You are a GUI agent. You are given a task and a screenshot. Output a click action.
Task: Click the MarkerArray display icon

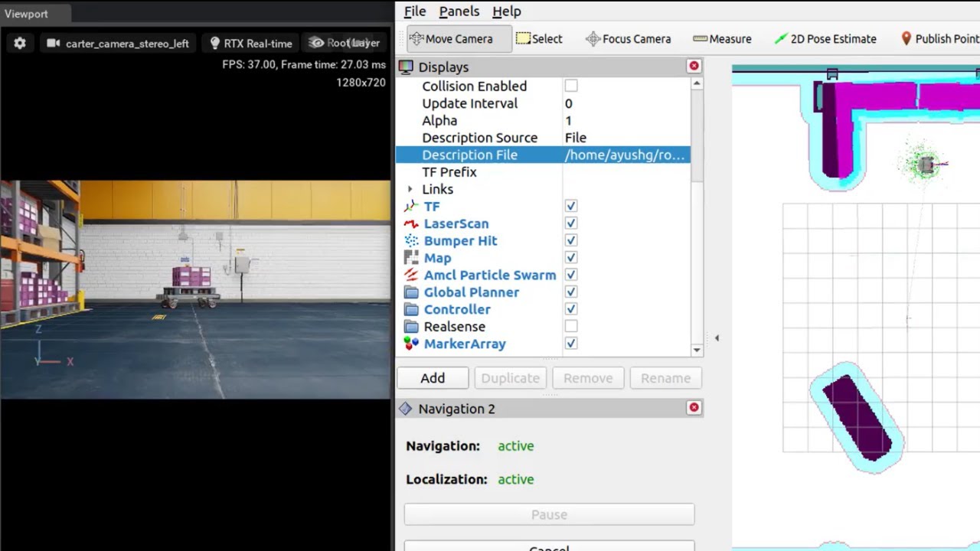pos(411,344)
